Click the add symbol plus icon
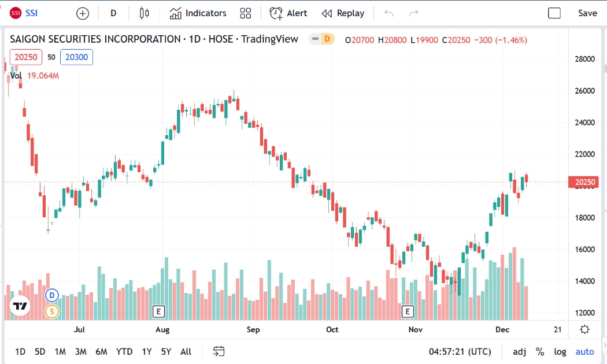The height and width of the screenshot is (364, 607). point(83,13)
